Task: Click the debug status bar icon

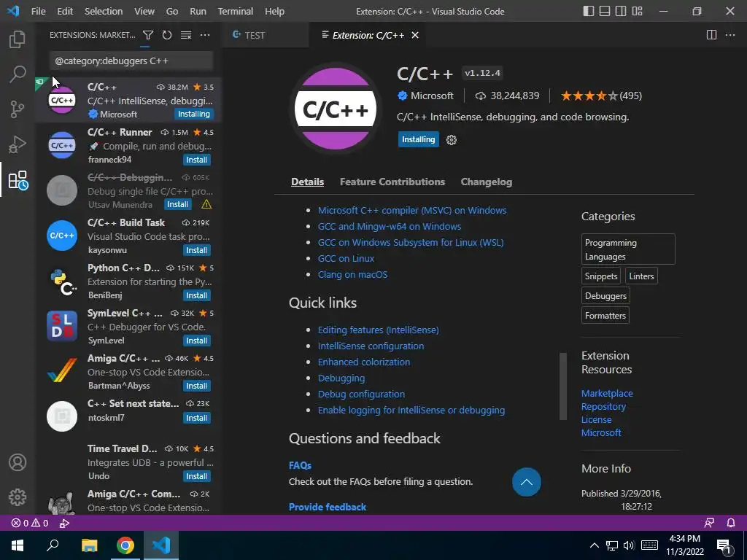Action: coord(64,523)
